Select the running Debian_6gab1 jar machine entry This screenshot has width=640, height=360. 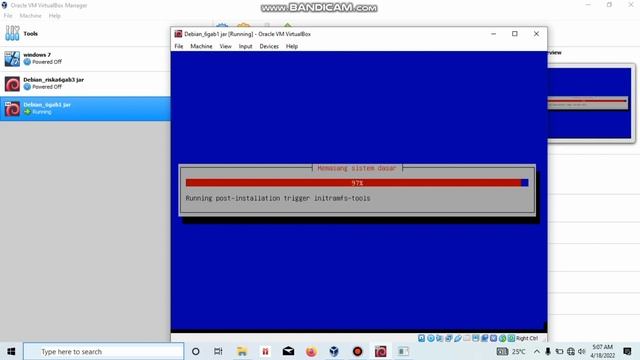[85, 108]
